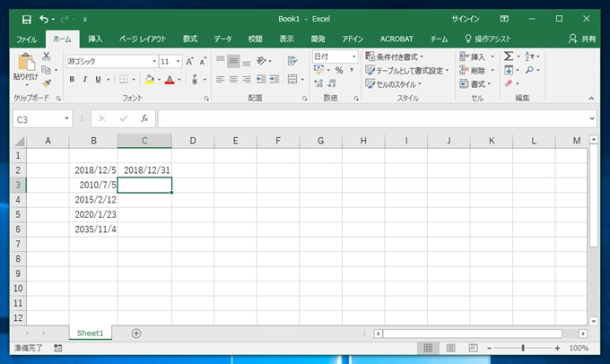The width and height of the screenshot is (610, 364).
Task: Click the Paste clipboard icon
Action: [x=26, y=62]
